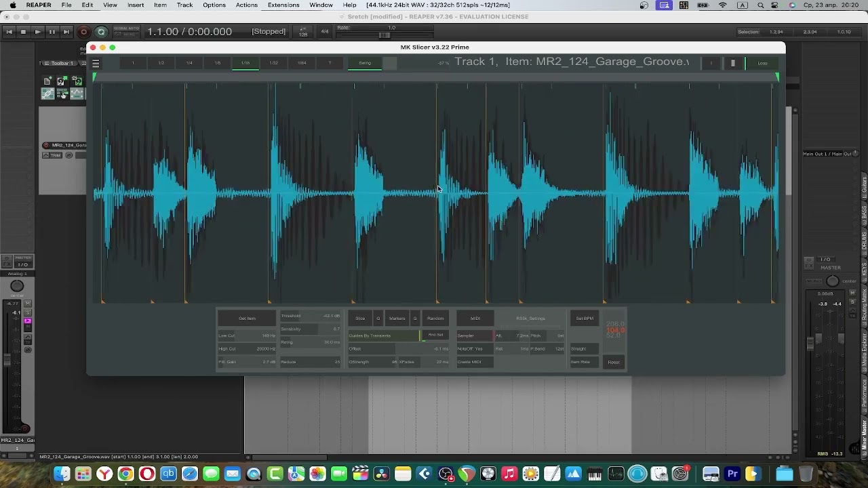Click the Get Item button

247,319
